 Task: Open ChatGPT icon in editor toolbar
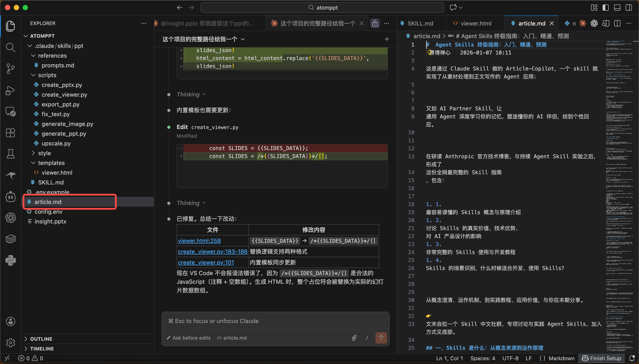594,23
